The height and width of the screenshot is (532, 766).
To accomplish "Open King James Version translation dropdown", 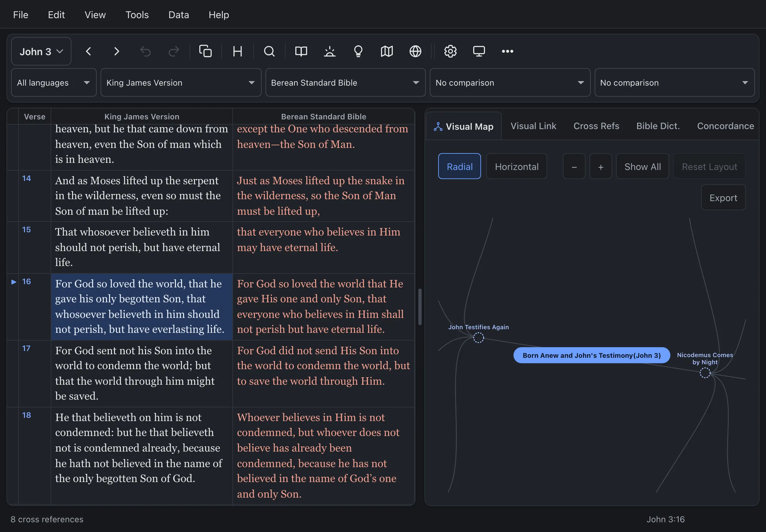I will coord(181,83).
